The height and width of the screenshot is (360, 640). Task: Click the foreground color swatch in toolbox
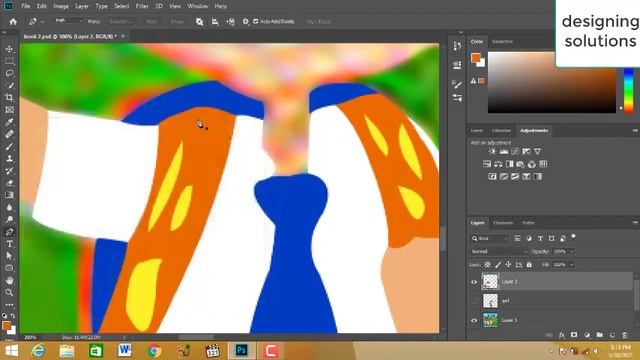(x=6, y=326)
